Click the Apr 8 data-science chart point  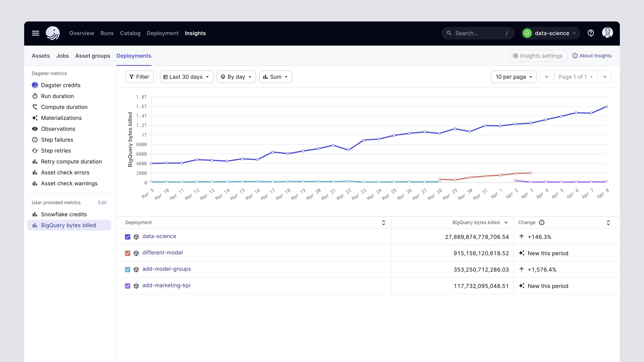point(606,107)
